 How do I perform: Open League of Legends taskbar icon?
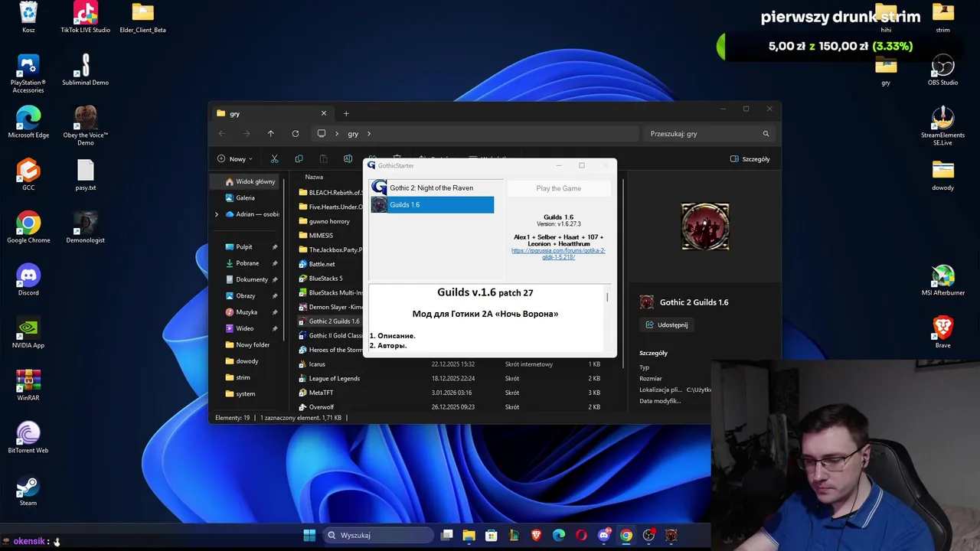(514, 535)
